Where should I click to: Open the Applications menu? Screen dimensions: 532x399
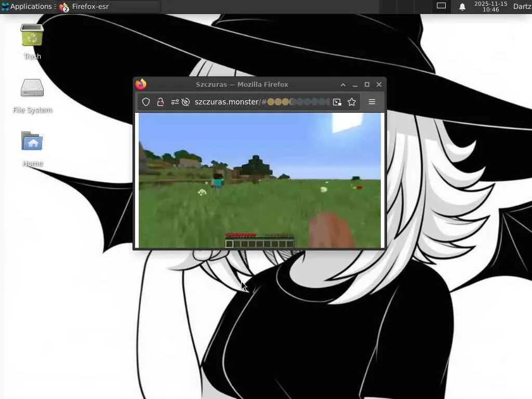(29, 6)
